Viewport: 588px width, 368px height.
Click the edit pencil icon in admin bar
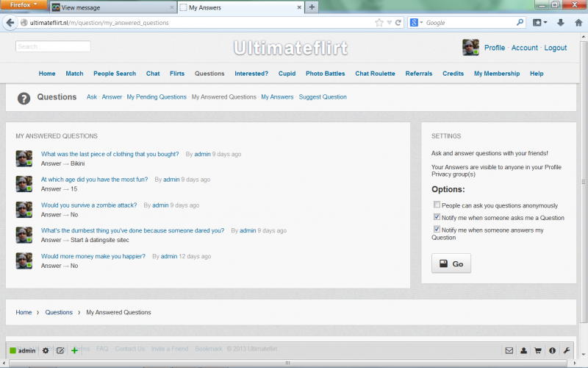pos(60,350)
